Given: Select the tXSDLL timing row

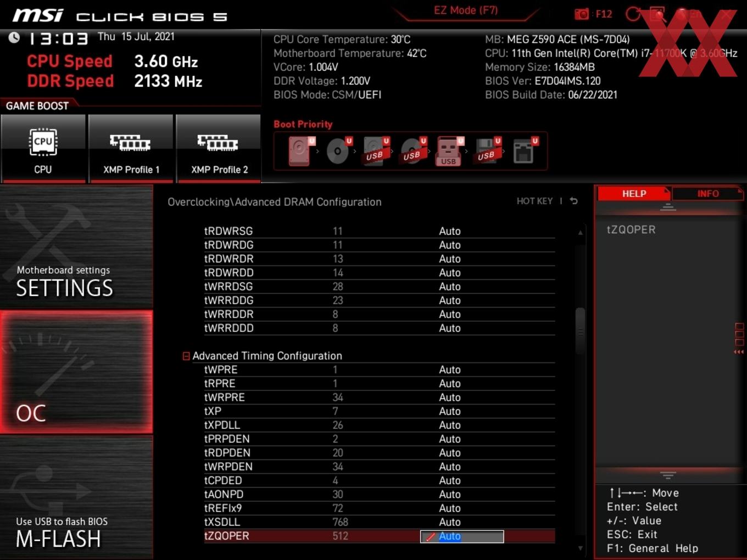Looking at the screenshot, I should [x=380, y=522].
